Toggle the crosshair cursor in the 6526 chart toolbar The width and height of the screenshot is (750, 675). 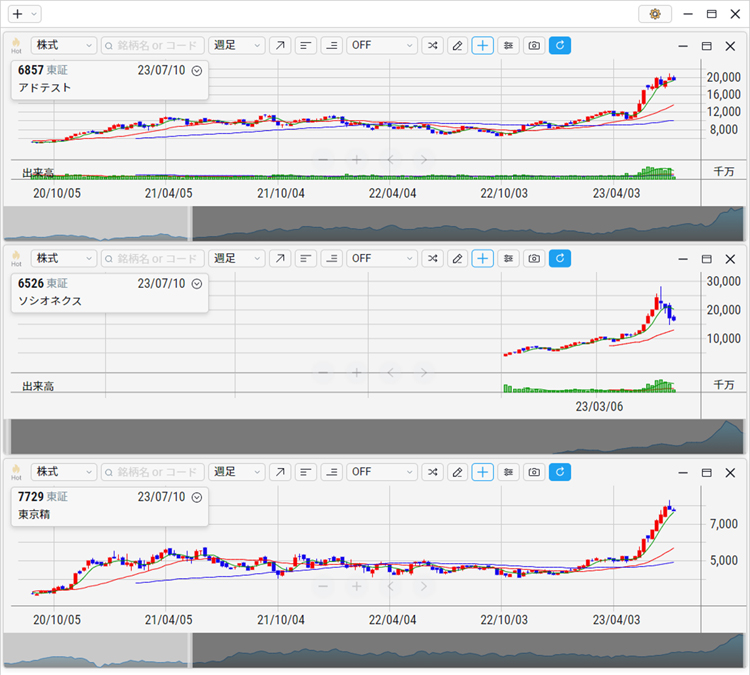pos(483,259)
